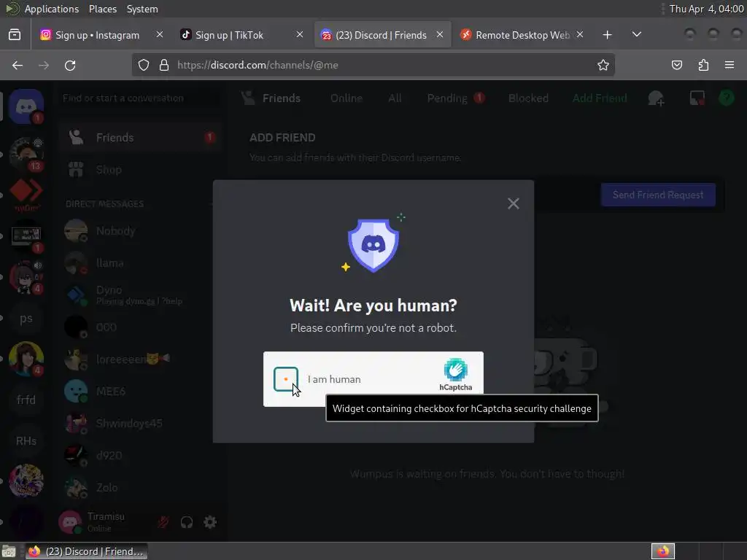
Task: Bookmark this page with star icon
Action: tap(603, 65)
